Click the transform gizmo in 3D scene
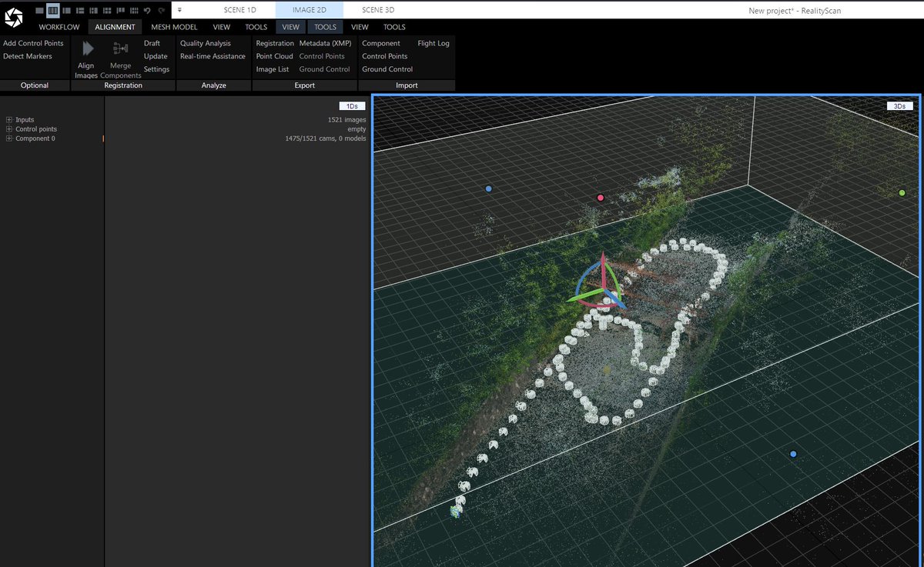 point(601,285)
